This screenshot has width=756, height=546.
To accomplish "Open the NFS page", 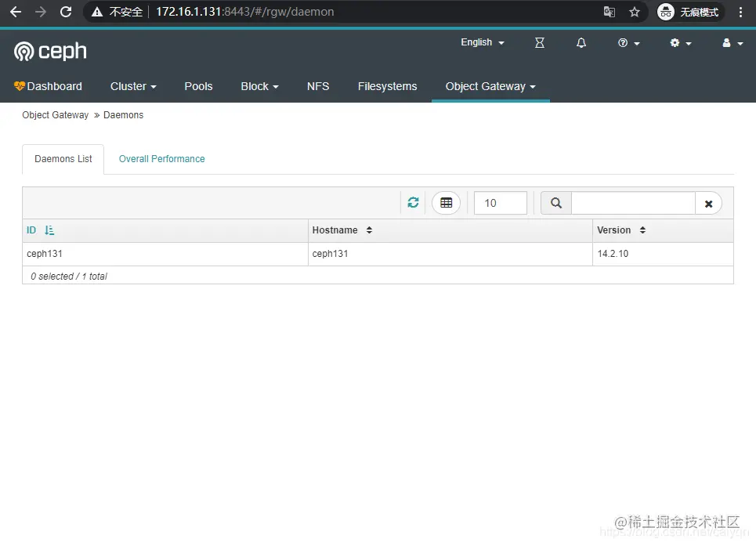I will (x=318, y=86).
